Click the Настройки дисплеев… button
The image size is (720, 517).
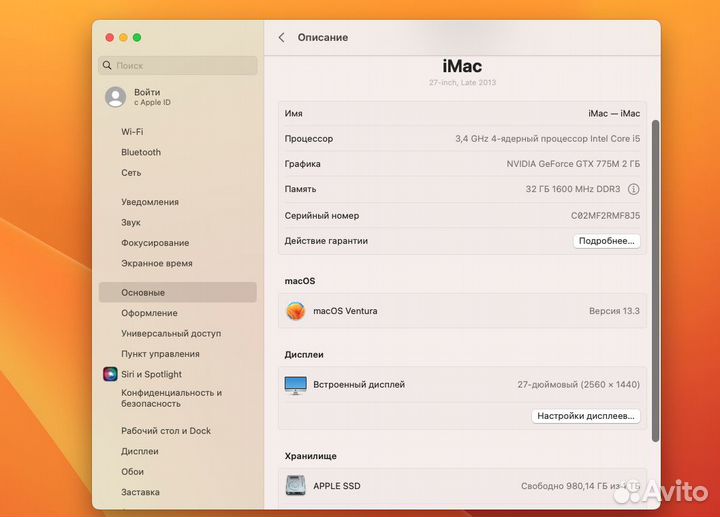pos(586,416)
